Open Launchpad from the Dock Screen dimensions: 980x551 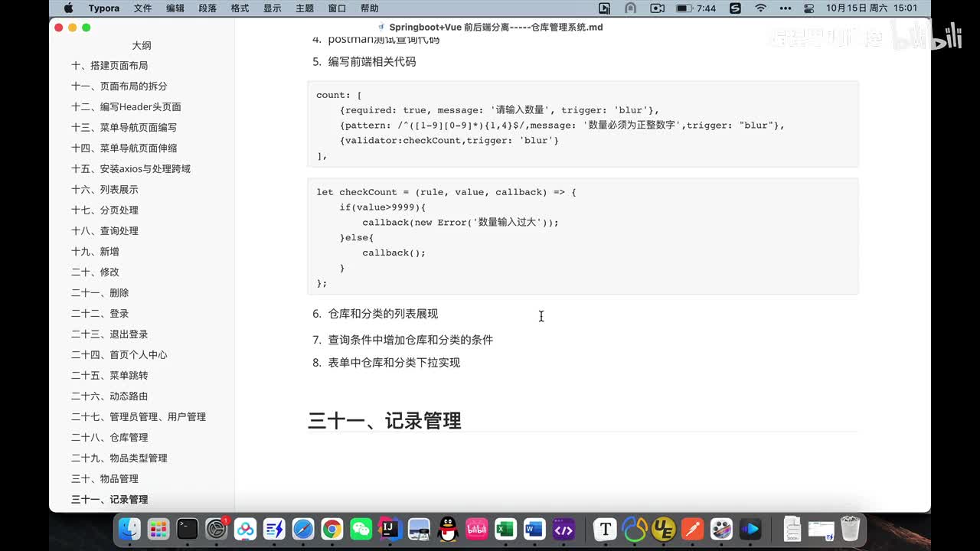point(158,529)
